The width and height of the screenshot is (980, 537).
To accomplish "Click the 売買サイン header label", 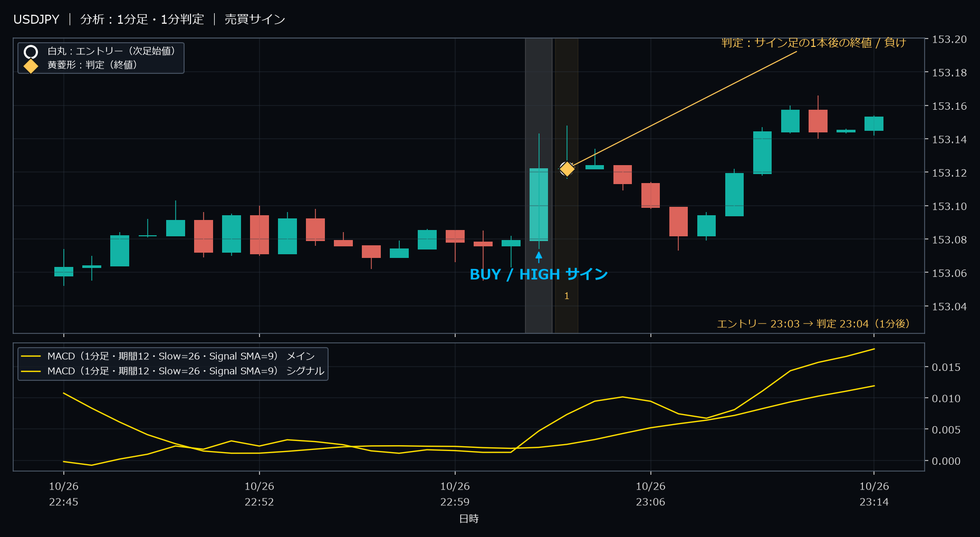I will [x=255, y=20].
